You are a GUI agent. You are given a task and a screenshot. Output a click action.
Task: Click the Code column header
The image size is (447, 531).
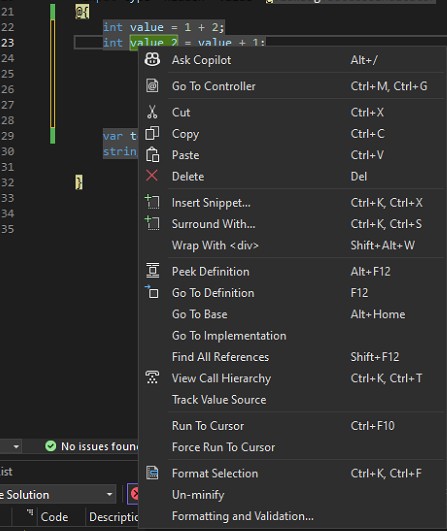(55, 517)
